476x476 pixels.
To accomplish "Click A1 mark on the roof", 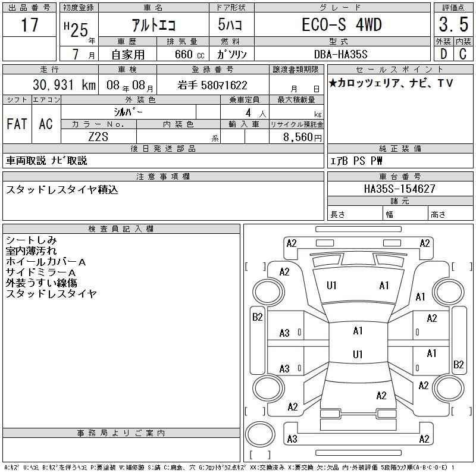I will 358,331.
